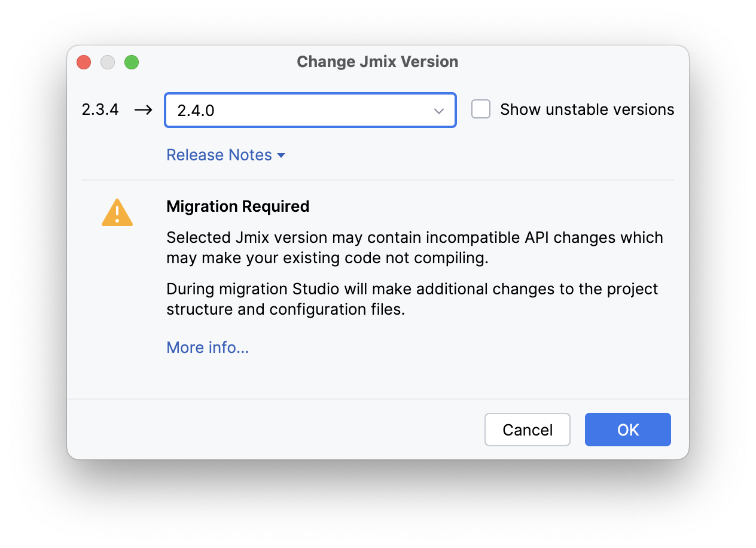Expand the Release Notes triangle arrow

point(281,156)
